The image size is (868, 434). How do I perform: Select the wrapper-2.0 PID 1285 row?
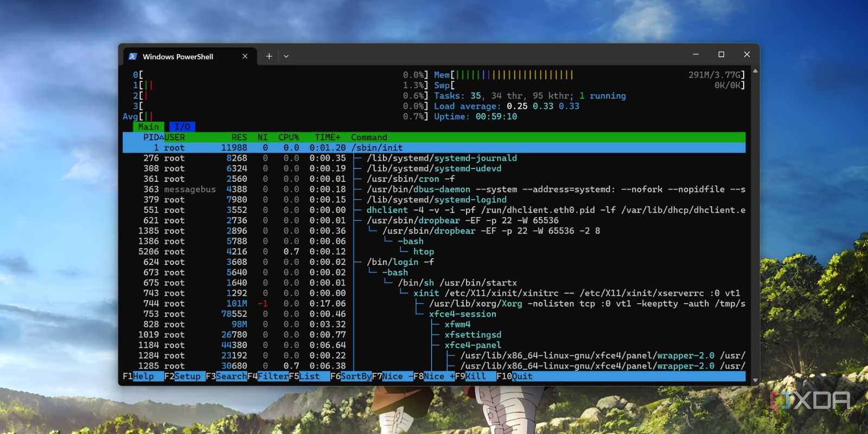[x=434, y=366]
